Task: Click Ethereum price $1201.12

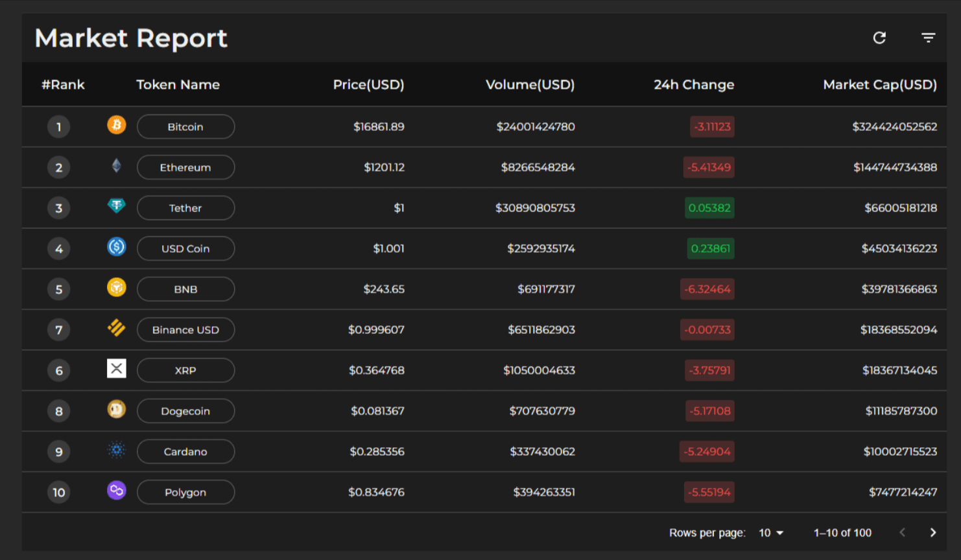Action: [384, 167]
